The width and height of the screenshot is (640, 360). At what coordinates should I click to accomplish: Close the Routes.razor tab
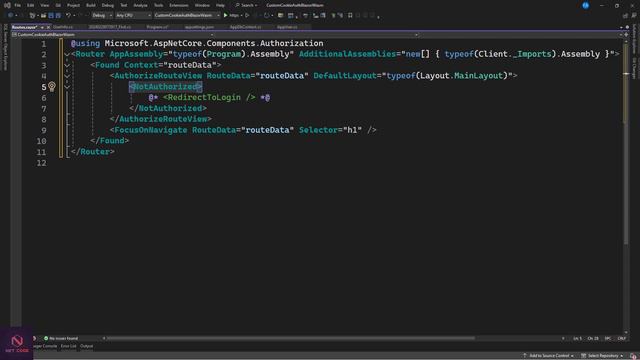click(48, 27)
